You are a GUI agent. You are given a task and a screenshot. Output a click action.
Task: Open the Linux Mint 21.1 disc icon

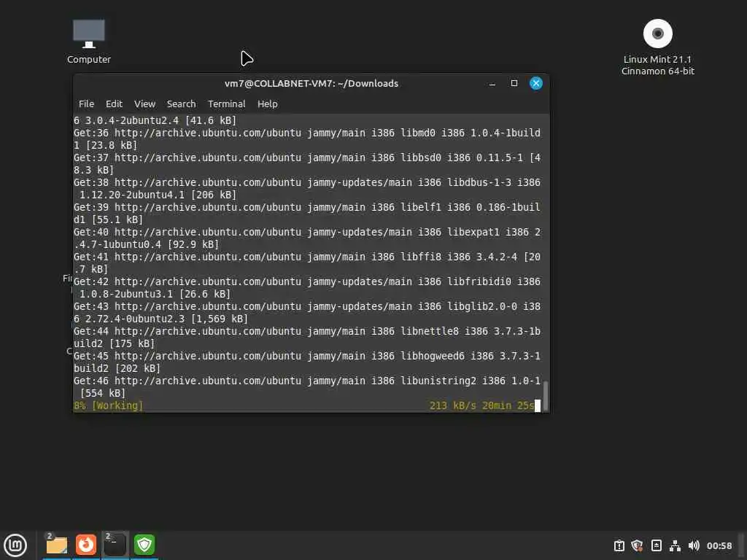[x=657, y=47]
